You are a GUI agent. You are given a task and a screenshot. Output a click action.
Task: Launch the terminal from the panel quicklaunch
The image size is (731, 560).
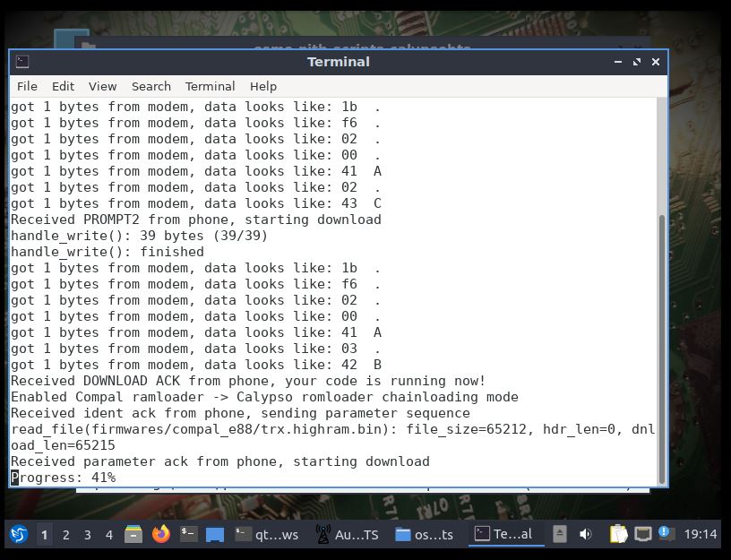click(188, 534)
